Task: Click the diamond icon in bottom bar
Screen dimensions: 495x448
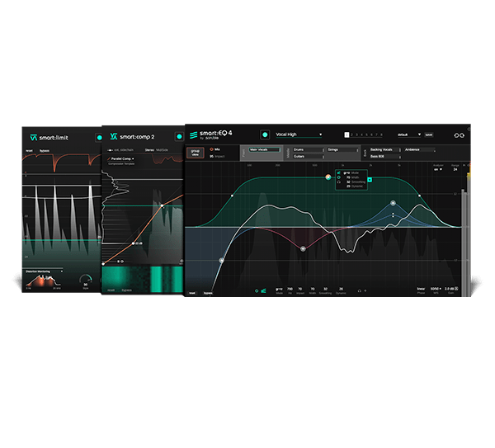Action: tap(257, 290)
